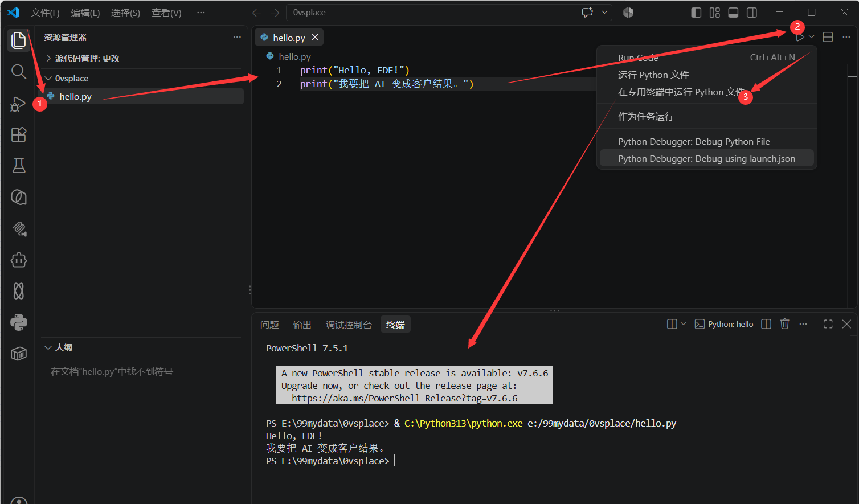Choose Debug using launch.json entry

(707, 158)
